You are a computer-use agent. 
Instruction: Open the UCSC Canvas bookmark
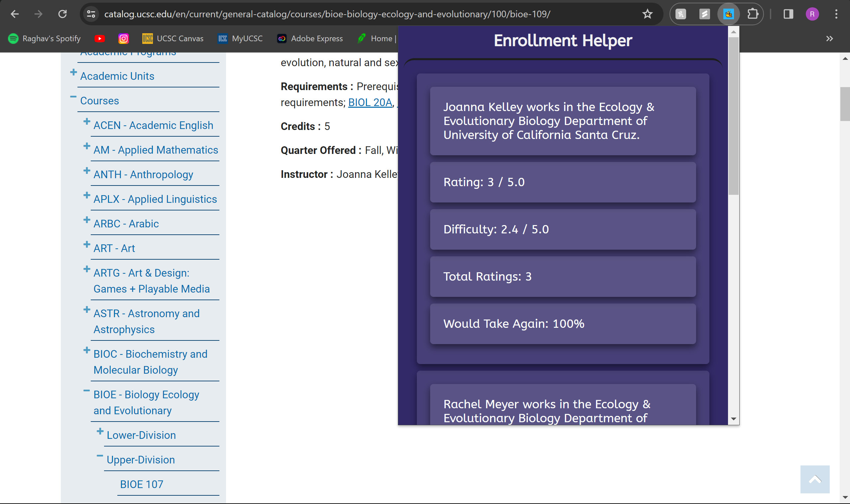[x=173, y=38]
